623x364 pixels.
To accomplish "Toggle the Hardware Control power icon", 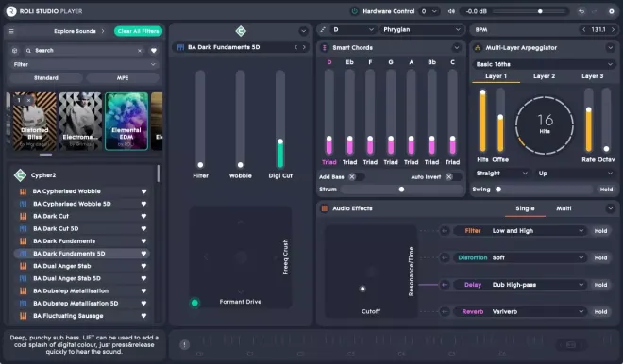I will 354,11.
